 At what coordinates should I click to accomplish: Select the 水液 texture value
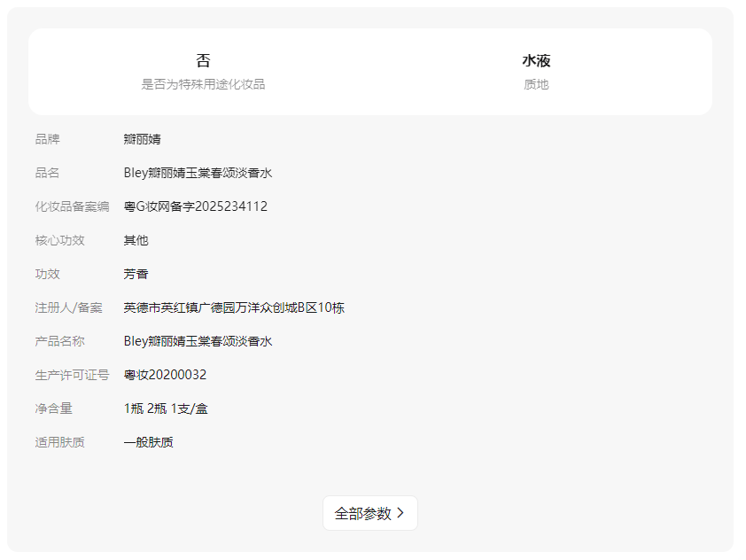(x=536, y=61)
